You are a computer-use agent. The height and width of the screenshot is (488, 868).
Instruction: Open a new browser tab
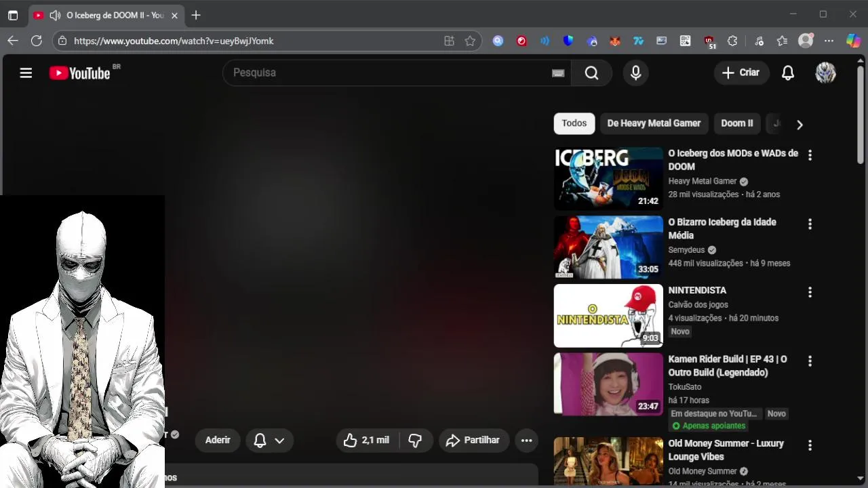click(196, 15)
